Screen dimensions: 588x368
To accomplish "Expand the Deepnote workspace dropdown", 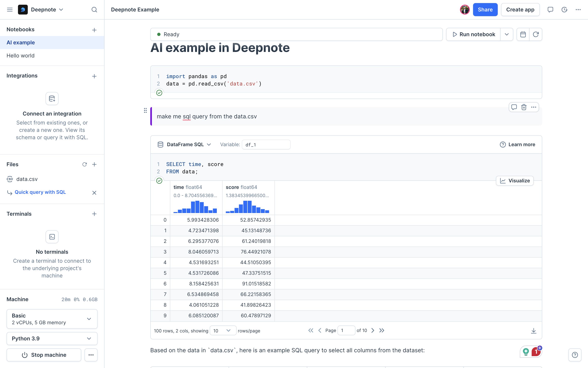I will click(x=61, y=9).
